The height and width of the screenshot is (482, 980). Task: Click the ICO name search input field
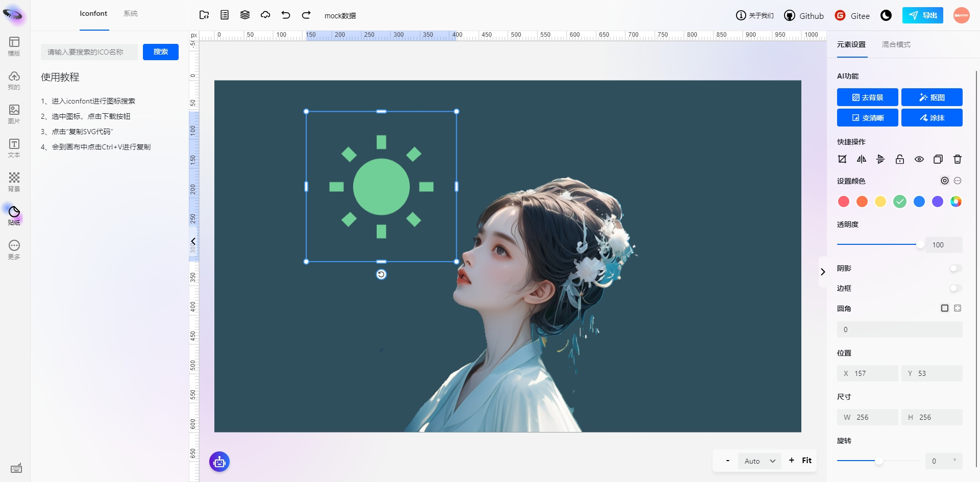tap(89, 52)
